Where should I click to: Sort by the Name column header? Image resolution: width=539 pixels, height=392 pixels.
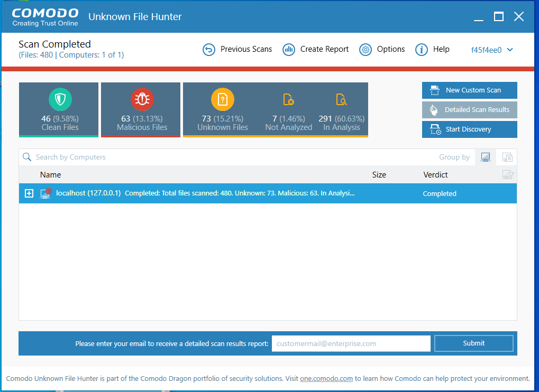click(51, 175)
